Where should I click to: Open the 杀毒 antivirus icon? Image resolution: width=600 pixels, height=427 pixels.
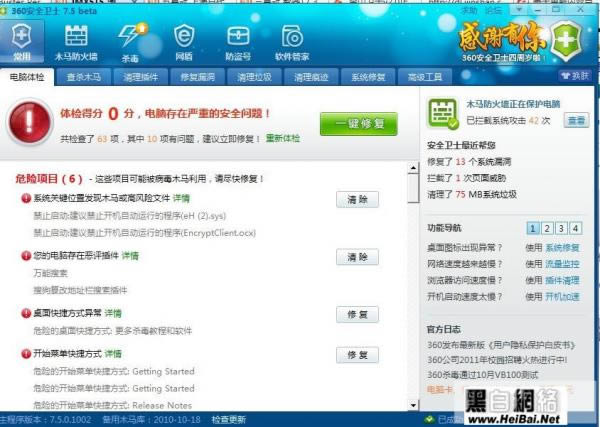pos(131,43)
